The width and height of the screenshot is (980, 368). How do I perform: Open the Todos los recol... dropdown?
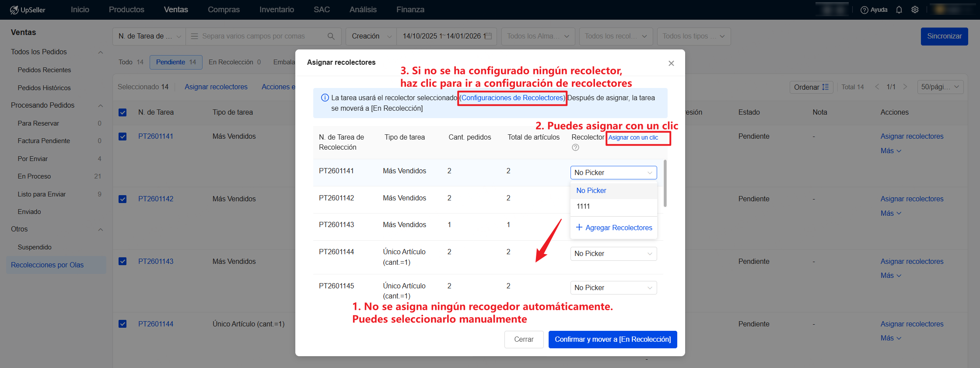[616, 36]
